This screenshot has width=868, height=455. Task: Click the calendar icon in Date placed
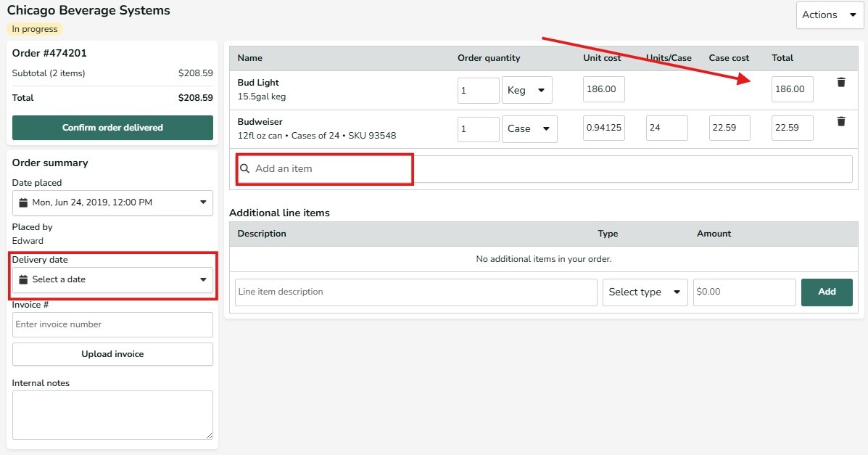(x=23, y=202)
